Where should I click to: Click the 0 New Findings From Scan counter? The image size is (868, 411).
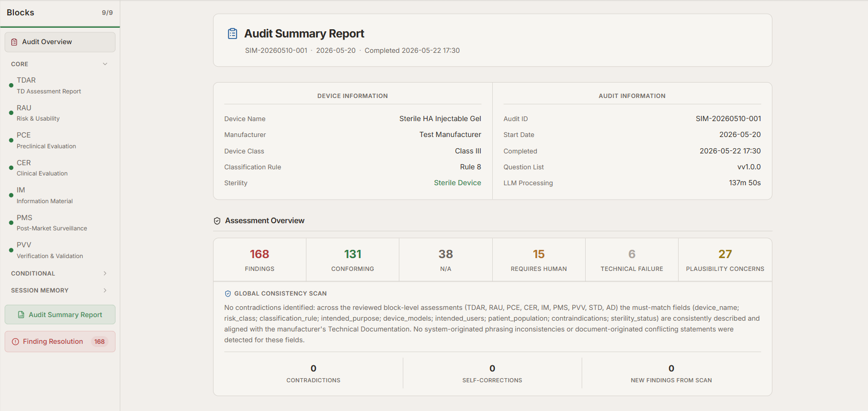tap(671, 374)
